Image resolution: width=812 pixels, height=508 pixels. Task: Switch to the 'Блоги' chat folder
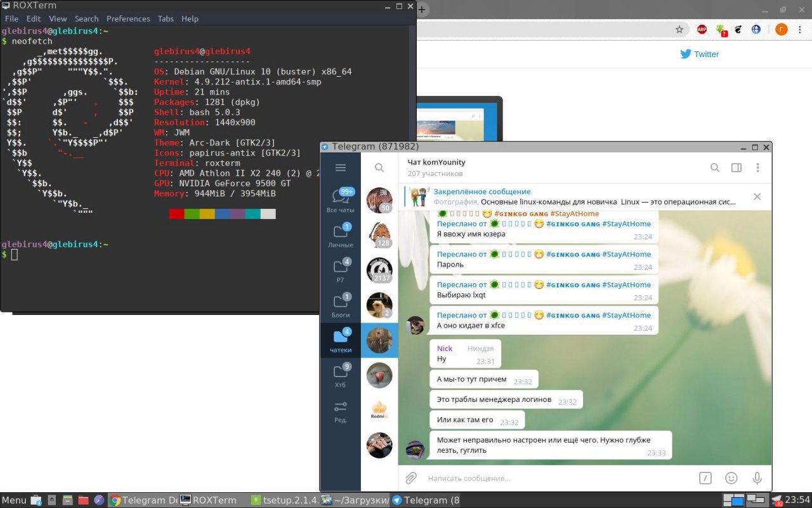341,305
